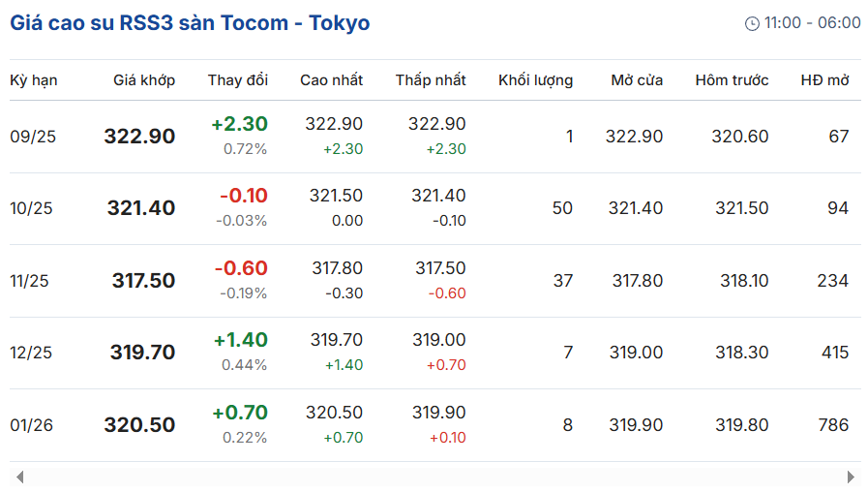Viewport: 868px width, 493px height.
Task: Click the clock icon beside 11:00 - 06:00
Action: click(752, 23)
